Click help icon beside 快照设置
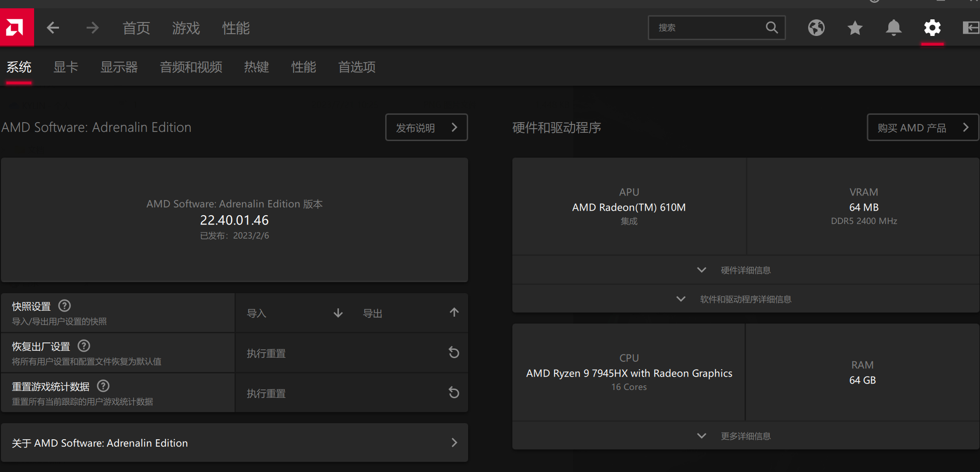 point(65,306)
